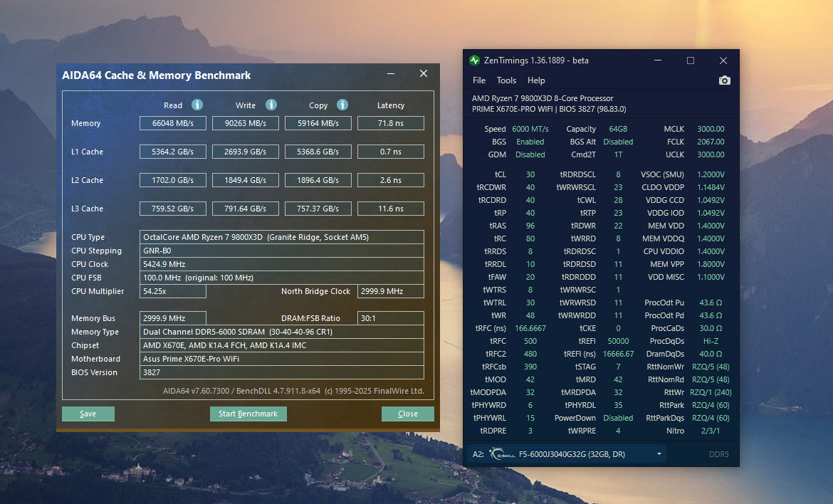The width and height of the screenshot is (833, 504).
Task: Click the CPU Type field in AIDA64
Action: pos(281,237)
